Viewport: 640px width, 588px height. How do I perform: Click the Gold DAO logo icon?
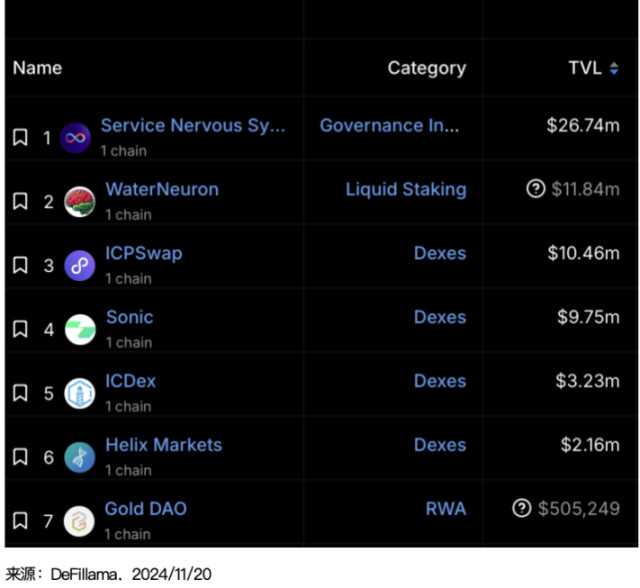pos(80,521)
